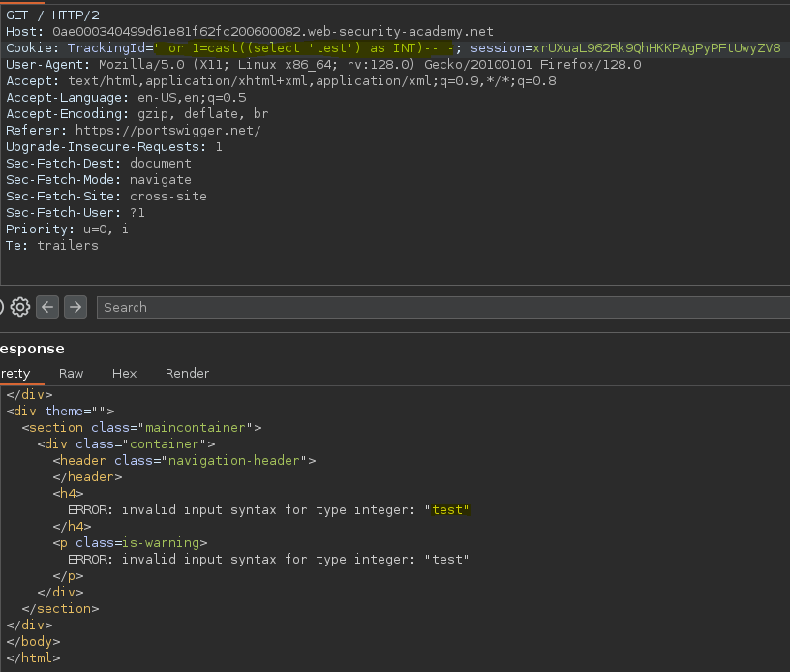Click the Host header line
The width and height of the screenshot is (790, 672).
pyautogui.click(x=250, y=32)
